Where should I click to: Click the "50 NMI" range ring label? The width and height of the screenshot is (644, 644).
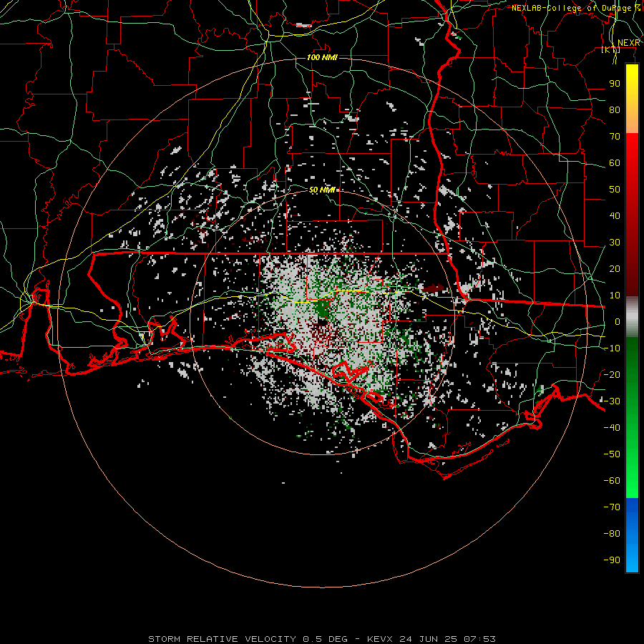click(x=322, y=190)
